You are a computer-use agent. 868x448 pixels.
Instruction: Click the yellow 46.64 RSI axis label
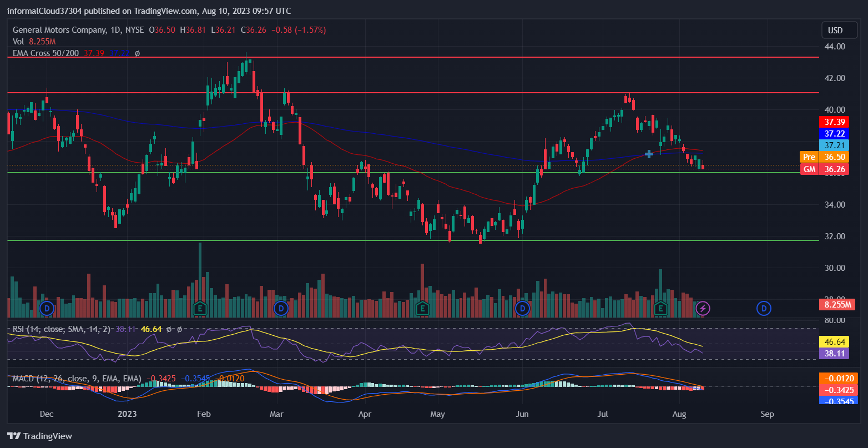click(x=834, y=342)
